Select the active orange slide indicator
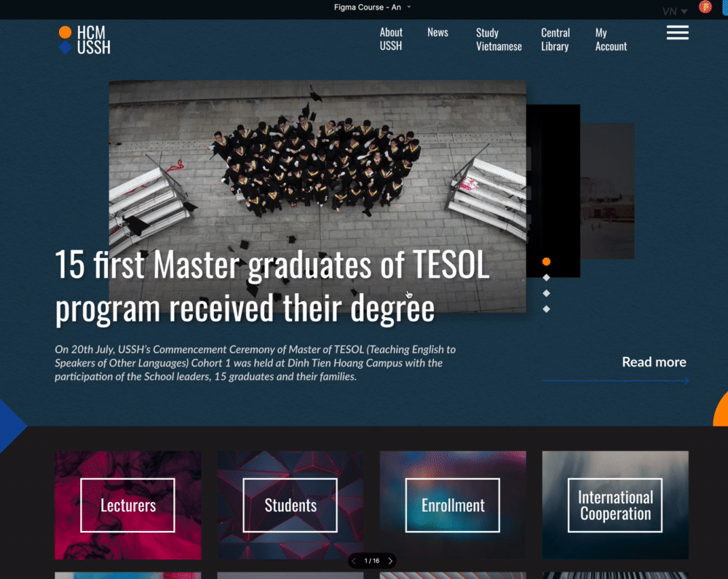The image size is (728, 579). coord(546,262)
